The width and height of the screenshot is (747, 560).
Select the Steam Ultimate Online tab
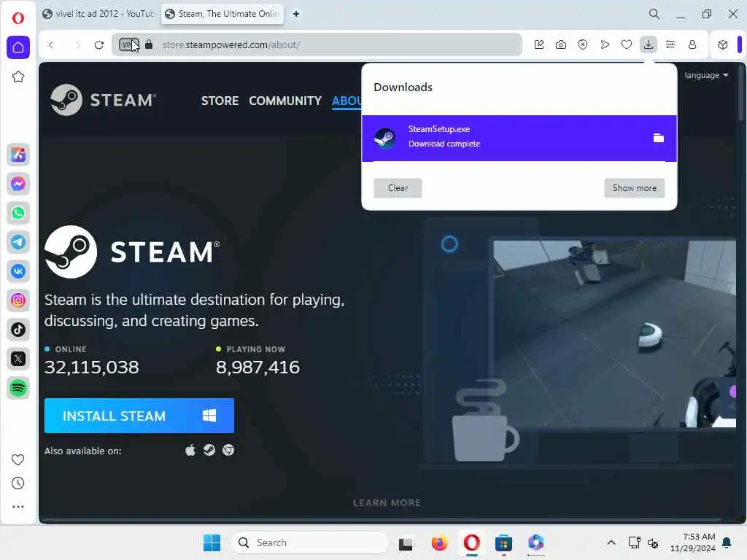(222, 14)
